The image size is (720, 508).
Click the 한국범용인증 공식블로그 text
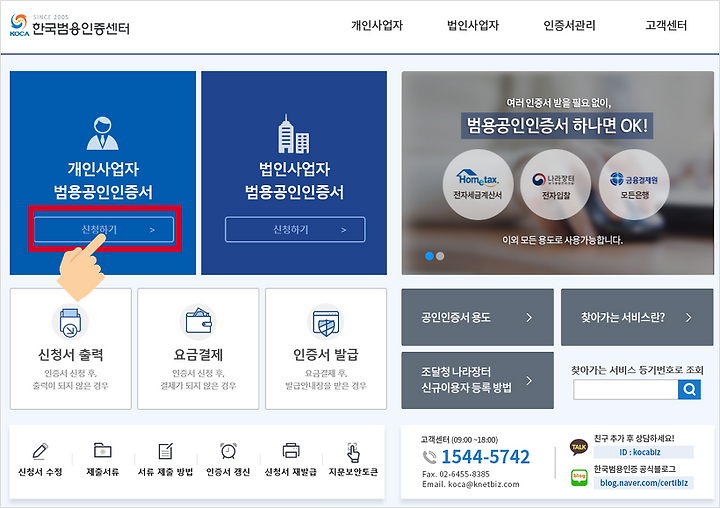tap(634, 469)
